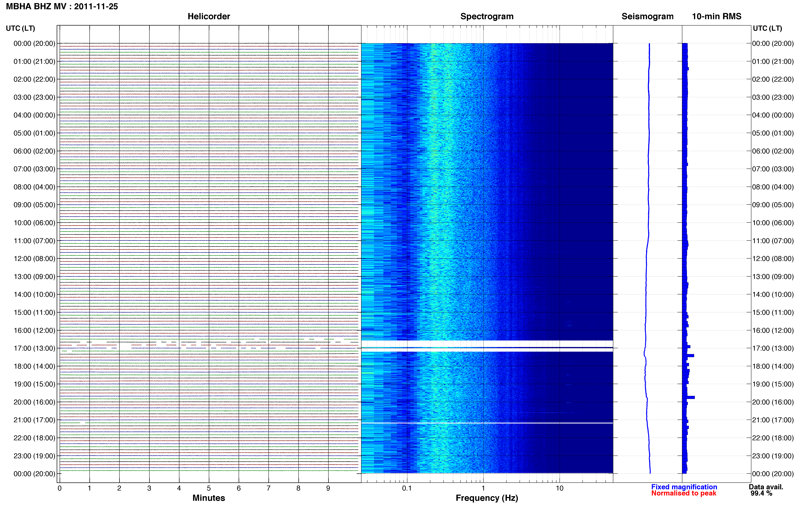The width and height of the screenshot is (812, 508).
Task: Click the '2' minutes axis tick label
Action: coord(119,488)
